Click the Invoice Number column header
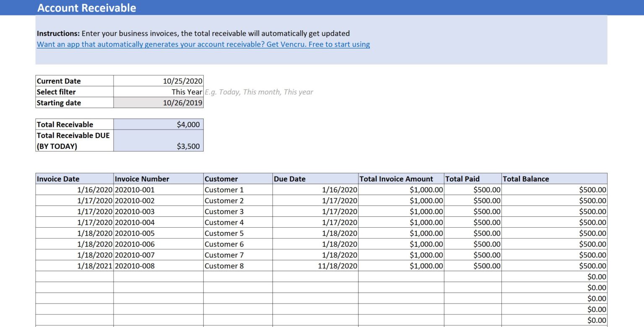The height and width of the screenshot is (327, 644). [142, 179]
